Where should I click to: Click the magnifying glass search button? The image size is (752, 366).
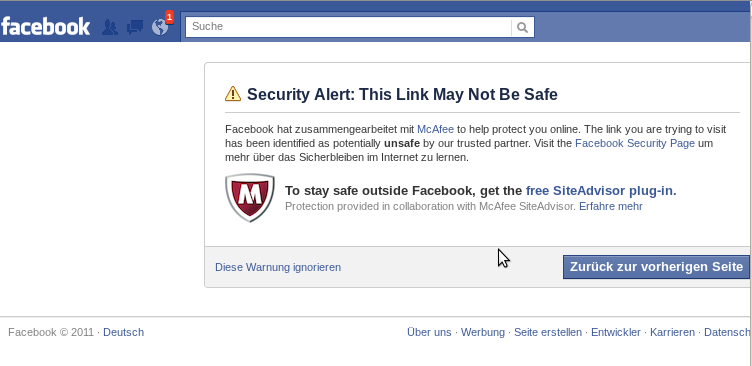tap(523, 27)
